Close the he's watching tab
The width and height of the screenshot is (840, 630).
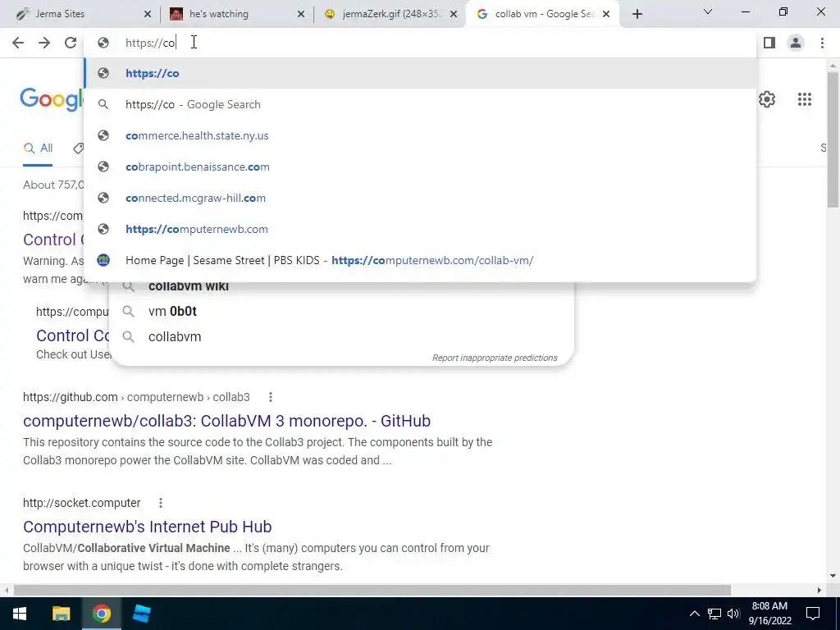[x=301, y=15]
